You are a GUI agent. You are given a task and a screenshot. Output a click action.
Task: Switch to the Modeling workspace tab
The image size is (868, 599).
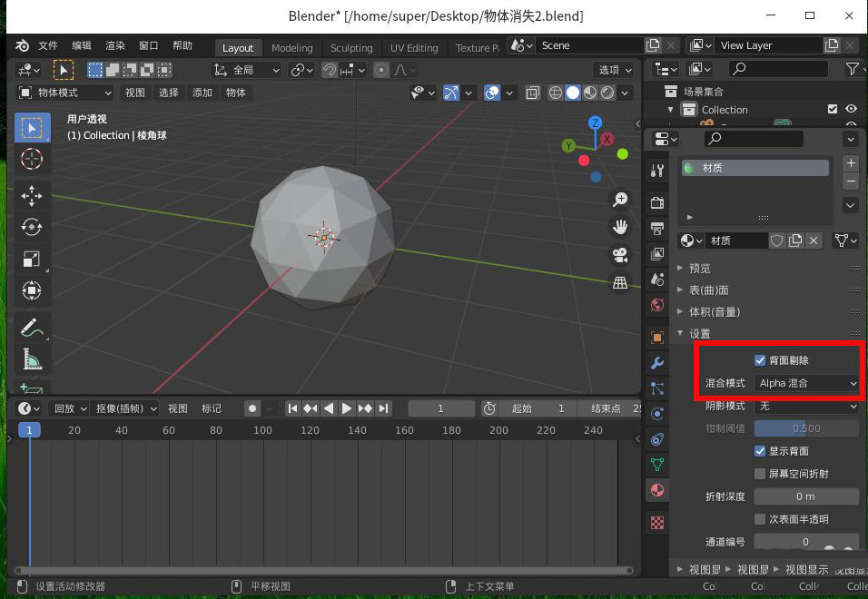[291, 48]
